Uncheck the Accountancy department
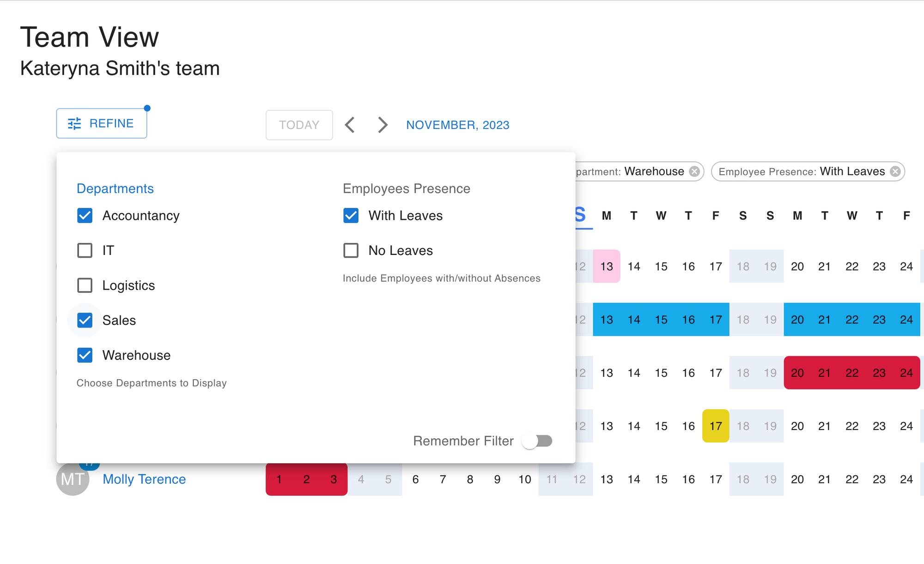This screenshot has width=924, height=564. pyautogui.click(x=85, y=215)
